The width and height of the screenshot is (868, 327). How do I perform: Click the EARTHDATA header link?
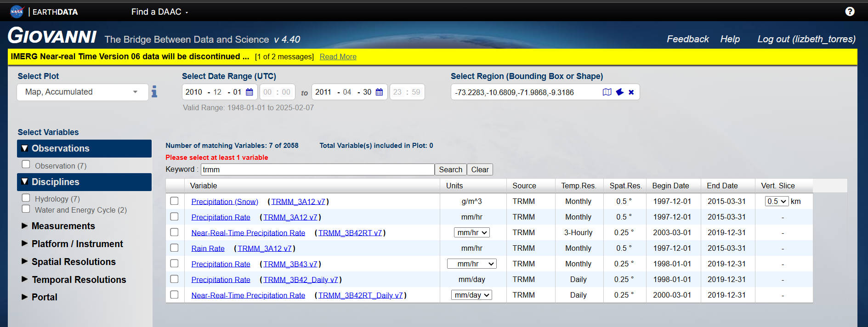tap(55, 12)
